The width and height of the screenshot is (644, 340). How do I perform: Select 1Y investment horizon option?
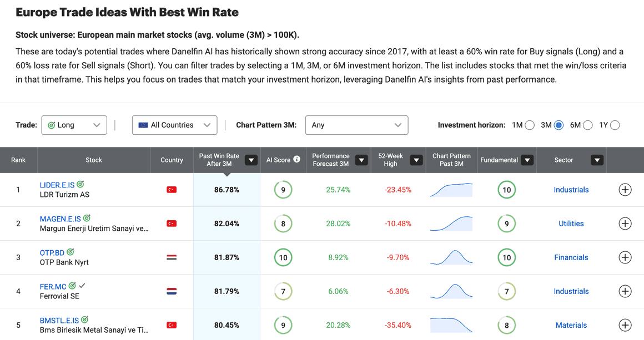pos(615,125)
